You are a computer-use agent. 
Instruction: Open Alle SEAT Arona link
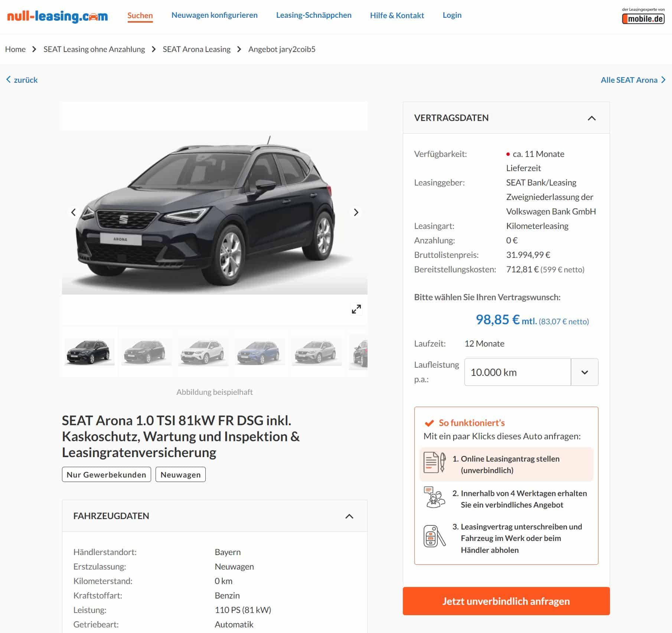click(x=633, y=80)
